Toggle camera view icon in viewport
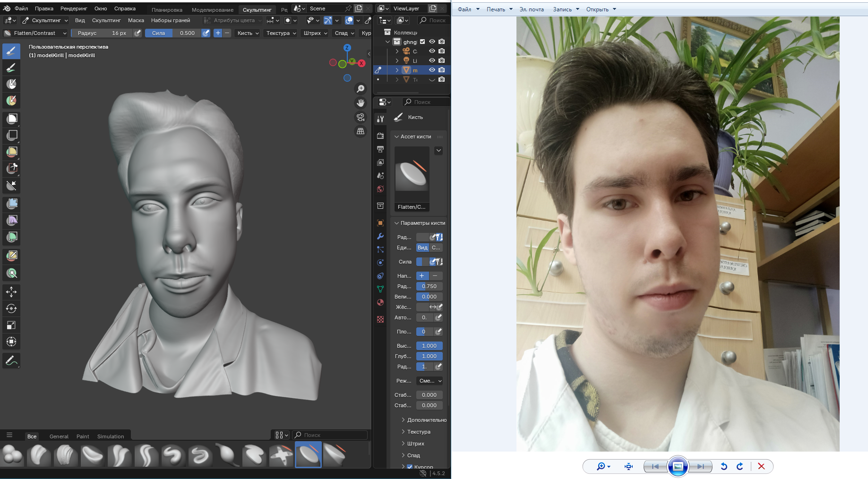This screenshot has width=868, height=479. click(361, 117)
